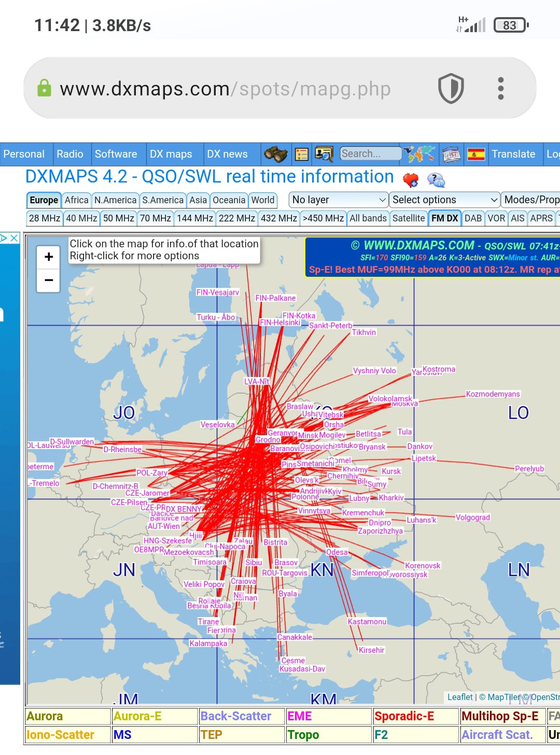Open the Select options dropdown
Image resolution: width=560 pixels, height=755 pixels.
444,200
